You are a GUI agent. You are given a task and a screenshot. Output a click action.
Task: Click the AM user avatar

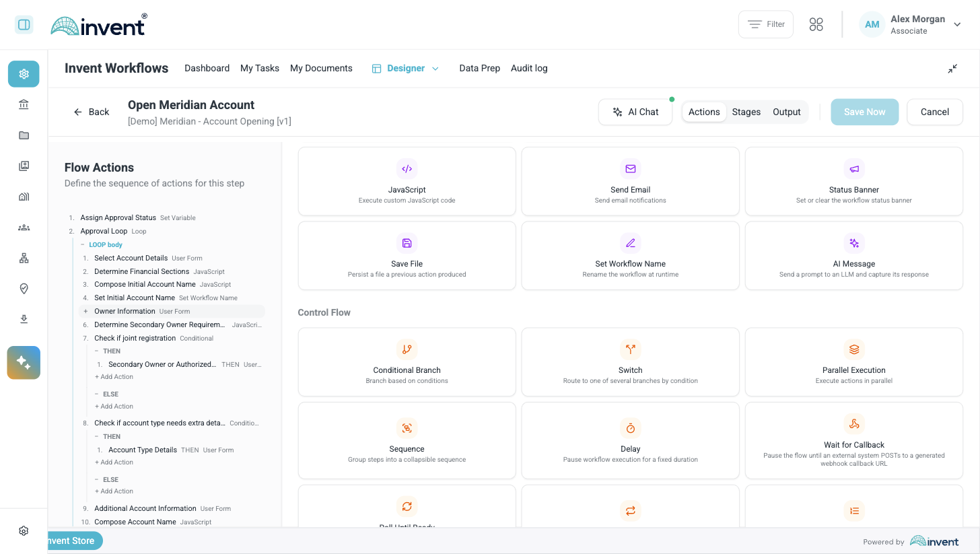click(872, 24)
